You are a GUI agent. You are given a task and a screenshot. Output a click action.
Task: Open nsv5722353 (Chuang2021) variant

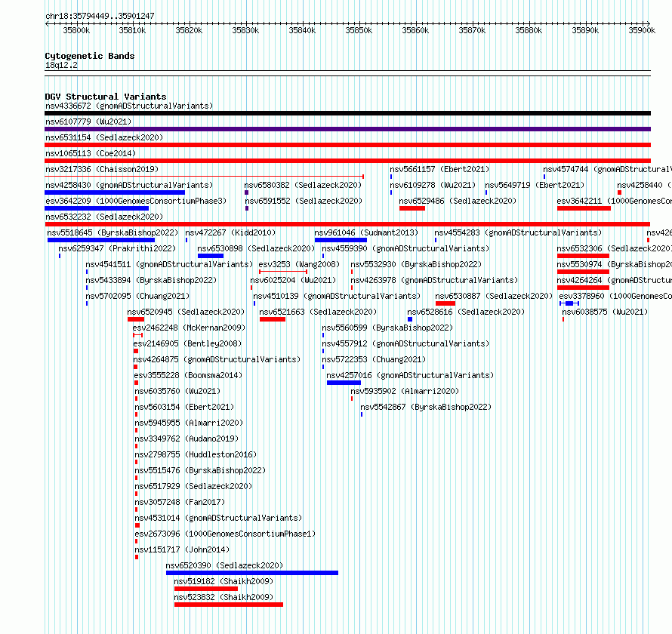coord(375,359)
